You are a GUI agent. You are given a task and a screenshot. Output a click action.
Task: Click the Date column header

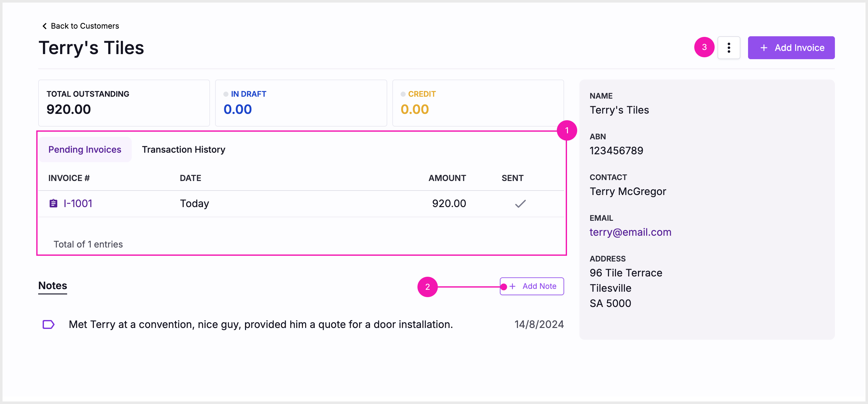190,178
